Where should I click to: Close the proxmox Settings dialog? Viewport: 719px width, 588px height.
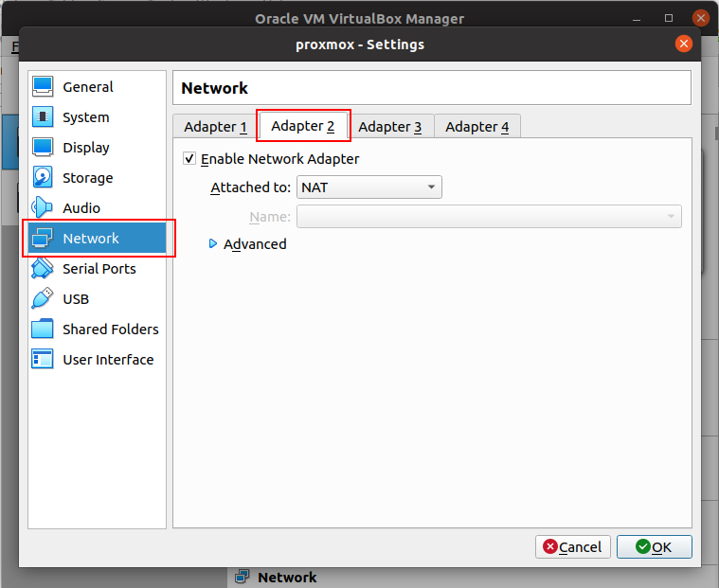[683, 44]
